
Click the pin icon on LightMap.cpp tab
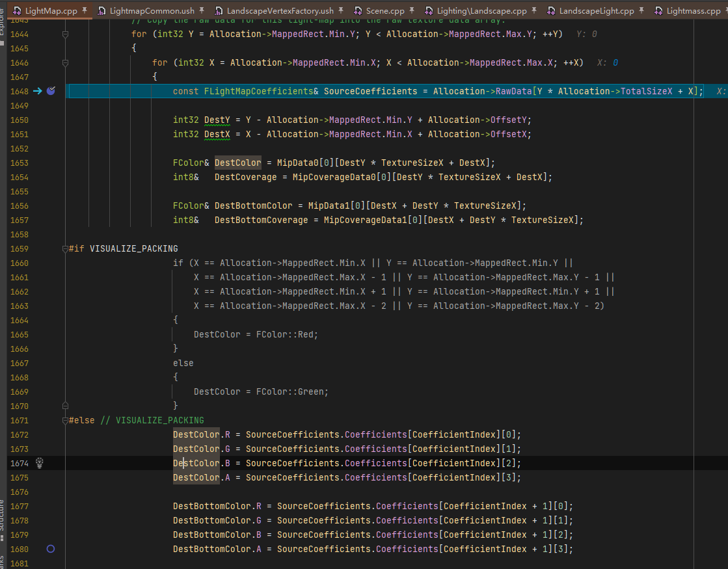pyautogui.click(x=85, y=10)
